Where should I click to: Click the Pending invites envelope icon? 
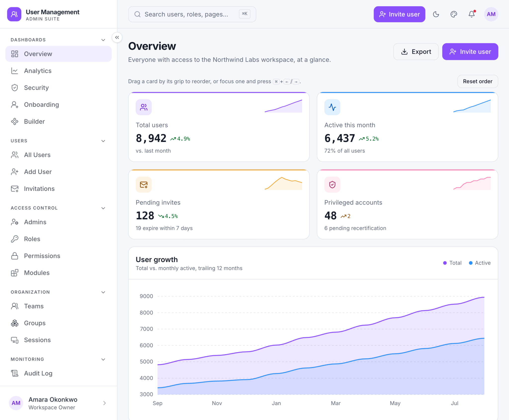(144, 184)
